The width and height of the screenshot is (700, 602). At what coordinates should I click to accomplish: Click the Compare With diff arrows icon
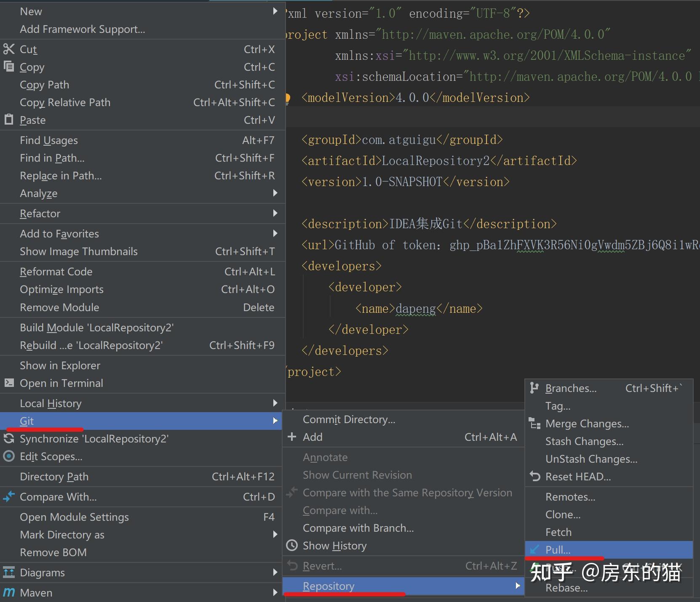[x=9, y=497]
